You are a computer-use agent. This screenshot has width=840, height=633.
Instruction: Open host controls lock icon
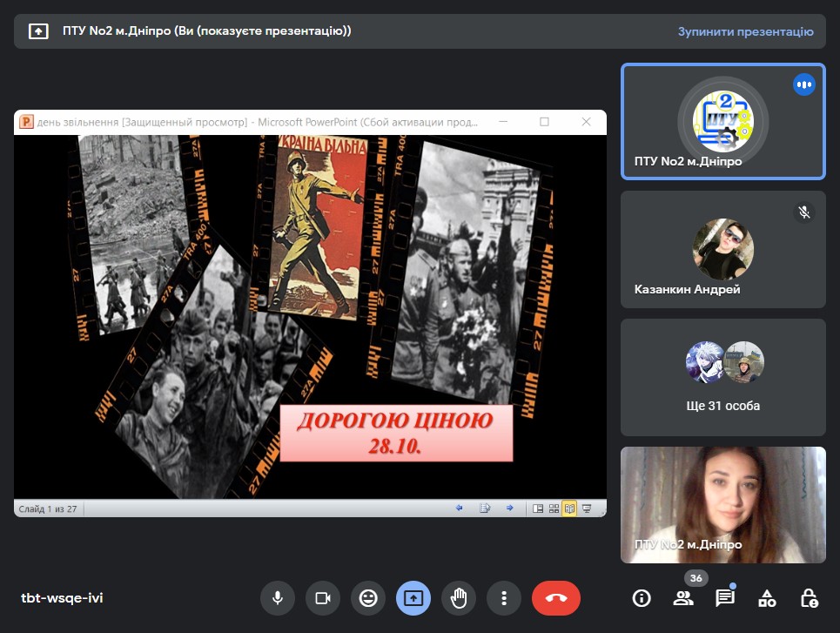(809, 598)
